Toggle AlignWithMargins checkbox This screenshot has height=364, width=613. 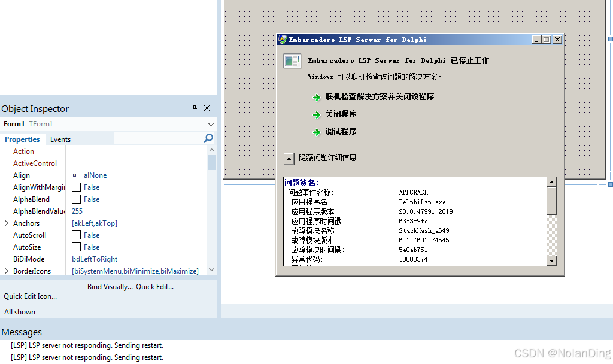click(x=76, y=187)
